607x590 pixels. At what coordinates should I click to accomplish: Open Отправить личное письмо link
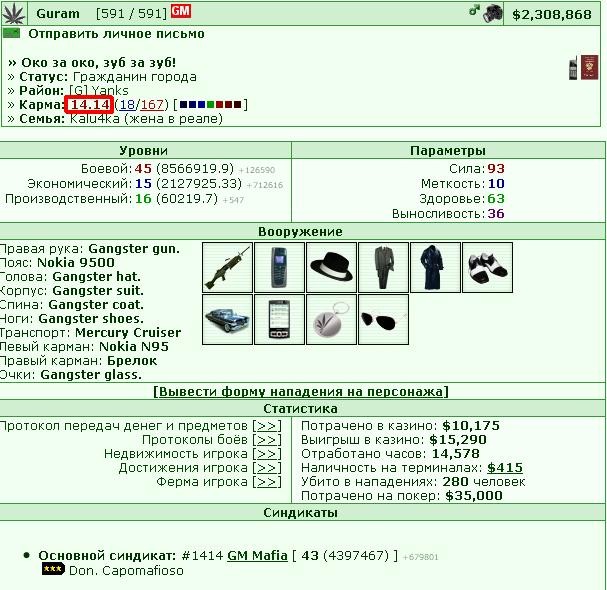tap(116, 34)
